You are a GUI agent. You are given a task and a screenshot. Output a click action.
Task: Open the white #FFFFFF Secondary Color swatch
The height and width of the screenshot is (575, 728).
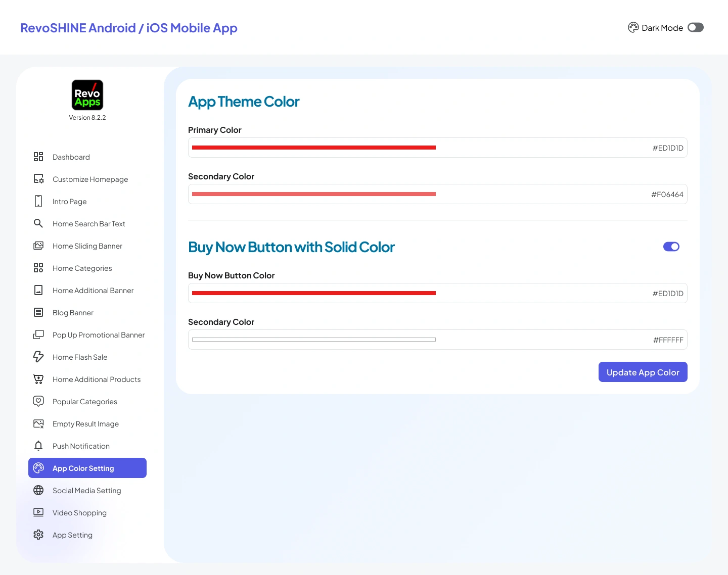coord(314,340)
